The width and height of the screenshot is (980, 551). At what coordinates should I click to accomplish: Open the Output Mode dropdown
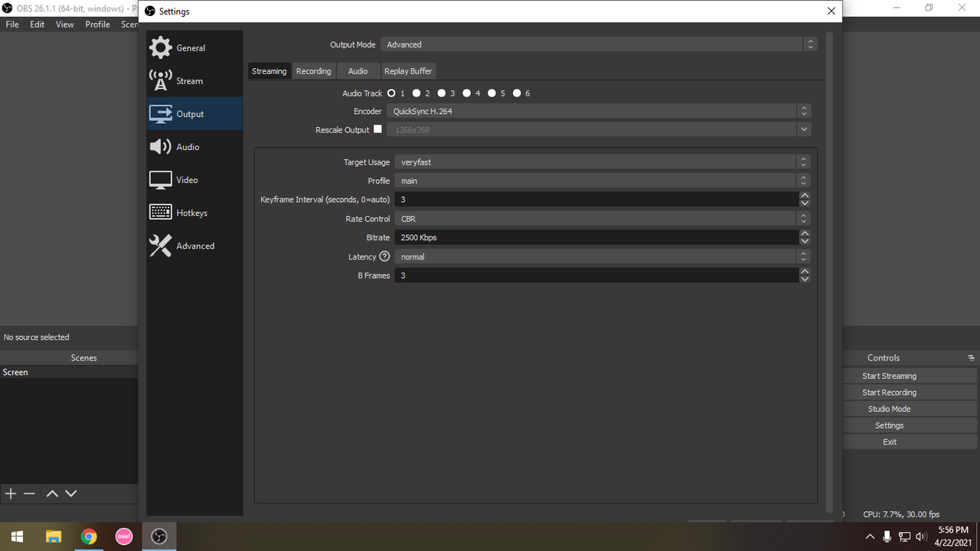[x=599, y=44]
